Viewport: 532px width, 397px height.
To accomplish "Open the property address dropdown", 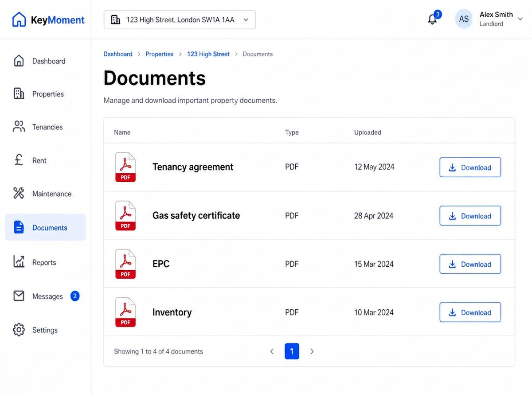I will pos(180,19).
